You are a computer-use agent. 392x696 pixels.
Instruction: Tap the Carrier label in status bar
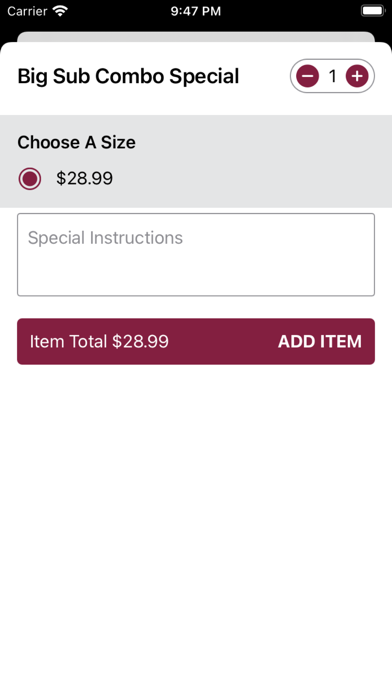pyautogui.click(x=27, y=11)
